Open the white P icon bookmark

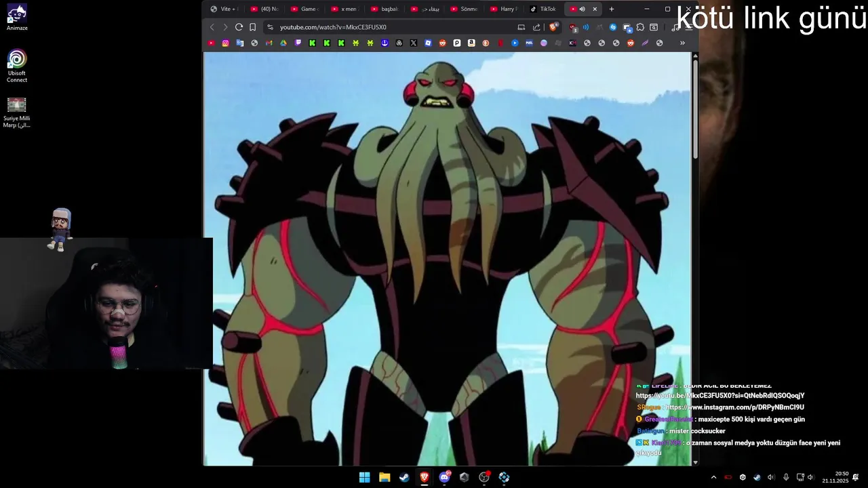pos(457,43)
